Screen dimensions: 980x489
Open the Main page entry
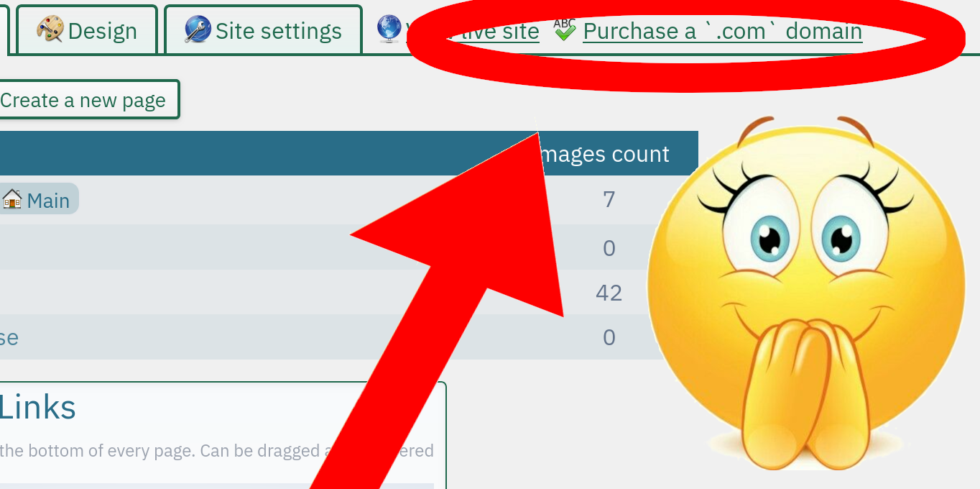47,200
